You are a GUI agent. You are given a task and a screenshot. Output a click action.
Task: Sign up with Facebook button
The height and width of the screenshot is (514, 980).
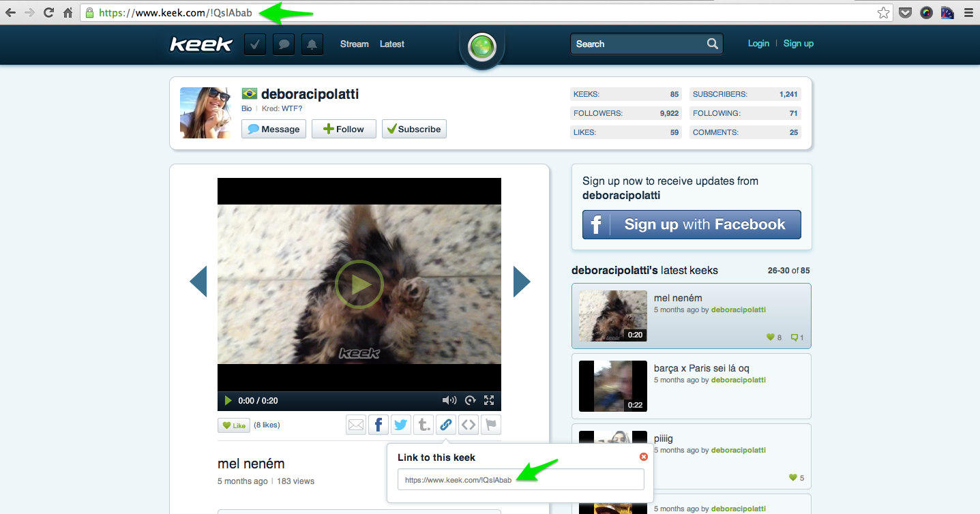click(x=692, y=224)
